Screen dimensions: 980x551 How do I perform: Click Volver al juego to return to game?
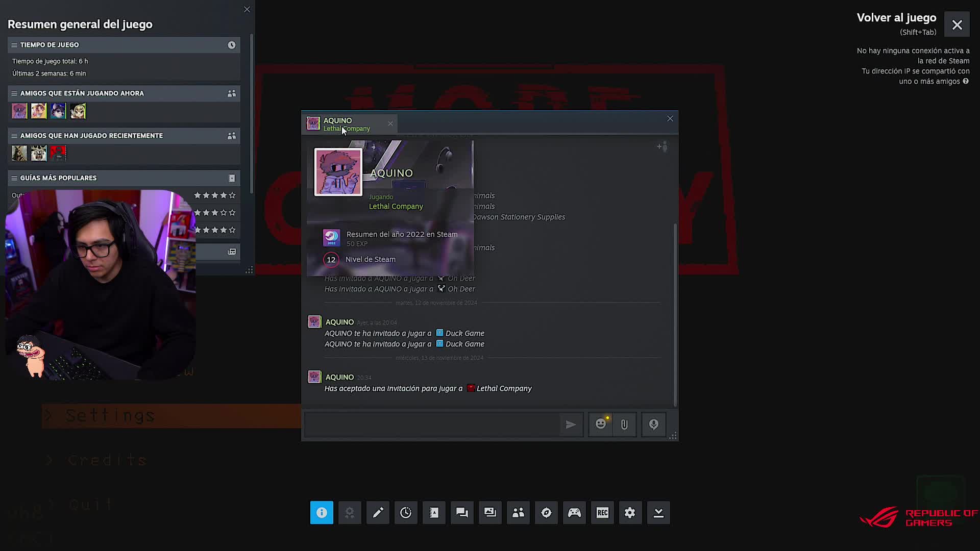896,17
